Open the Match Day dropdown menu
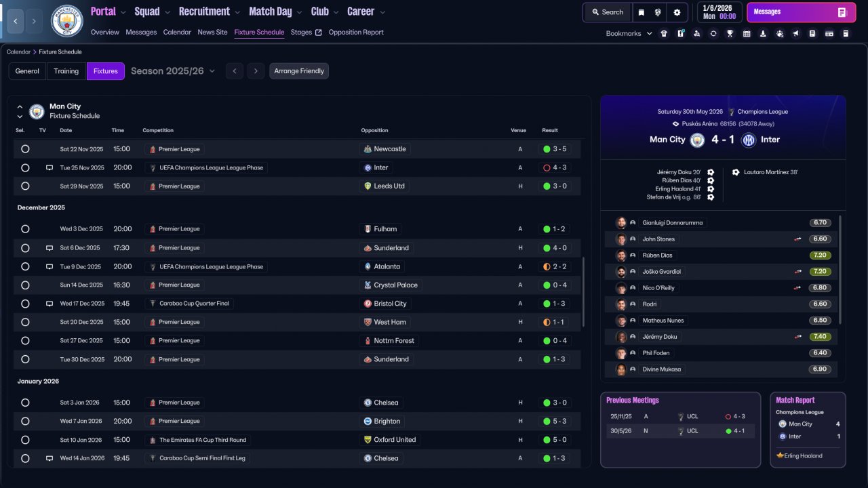This screenshot has width=868, height=488. [x=276, y=12]
